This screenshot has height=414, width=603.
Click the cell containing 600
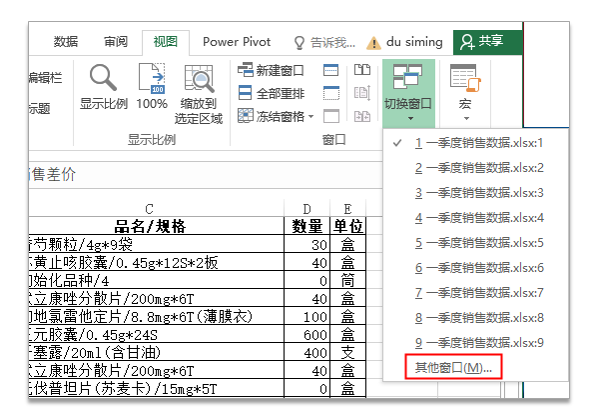307,334
